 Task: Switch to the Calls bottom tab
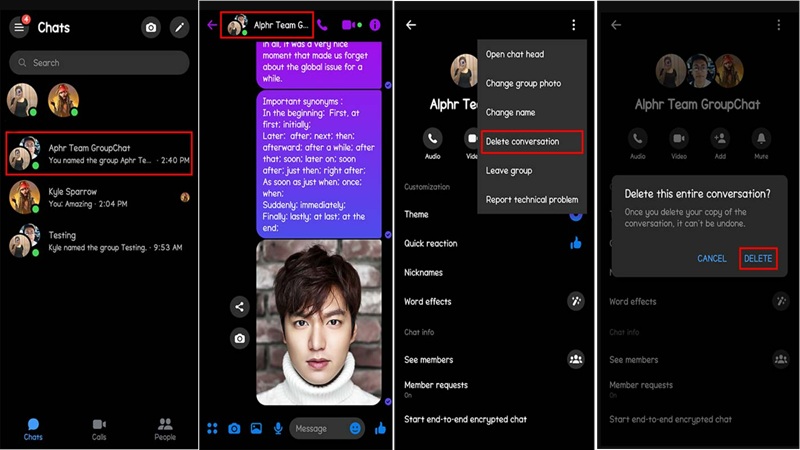[99, 429]
